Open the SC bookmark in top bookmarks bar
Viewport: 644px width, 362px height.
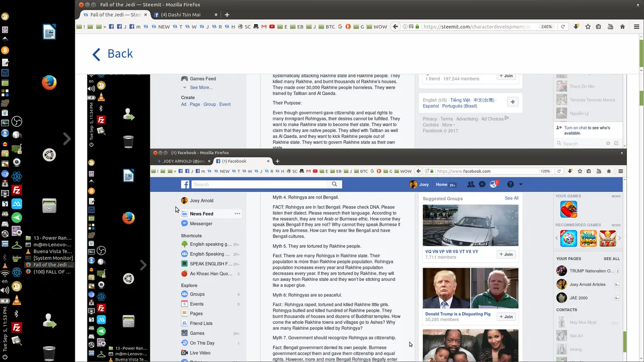point(245,27)
